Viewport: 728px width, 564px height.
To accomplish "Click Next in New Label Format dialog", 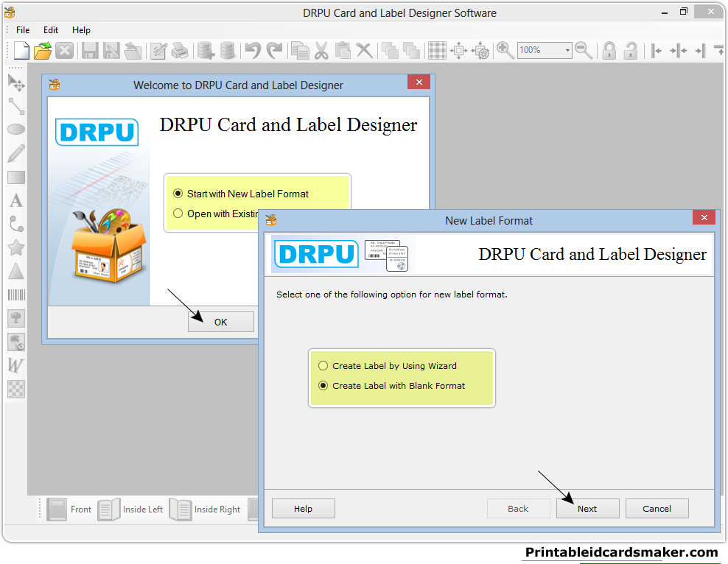I will click(587, 508).
